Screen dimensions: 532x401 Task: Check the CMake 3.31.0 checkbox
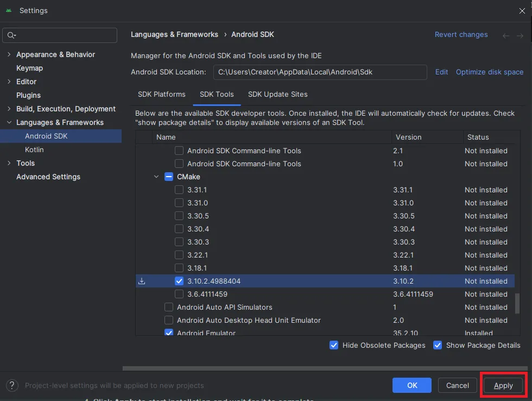pos(179,203)
